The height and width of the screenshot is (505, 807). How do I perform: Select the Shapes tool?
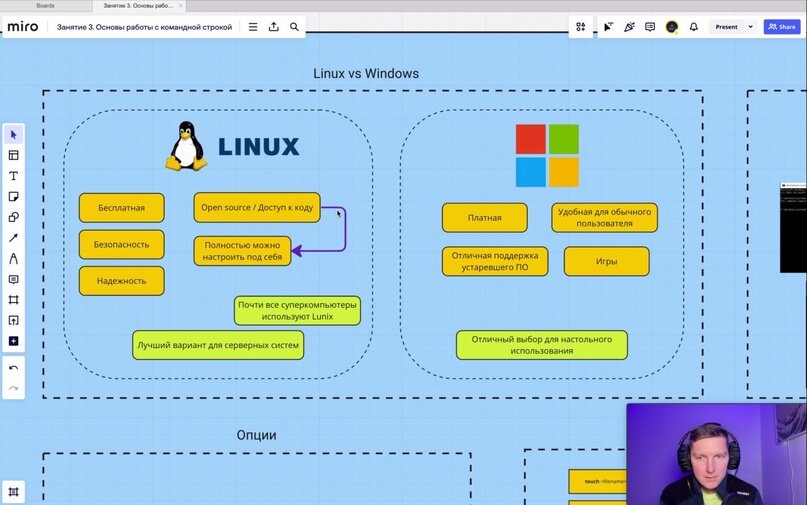(13, 217)
